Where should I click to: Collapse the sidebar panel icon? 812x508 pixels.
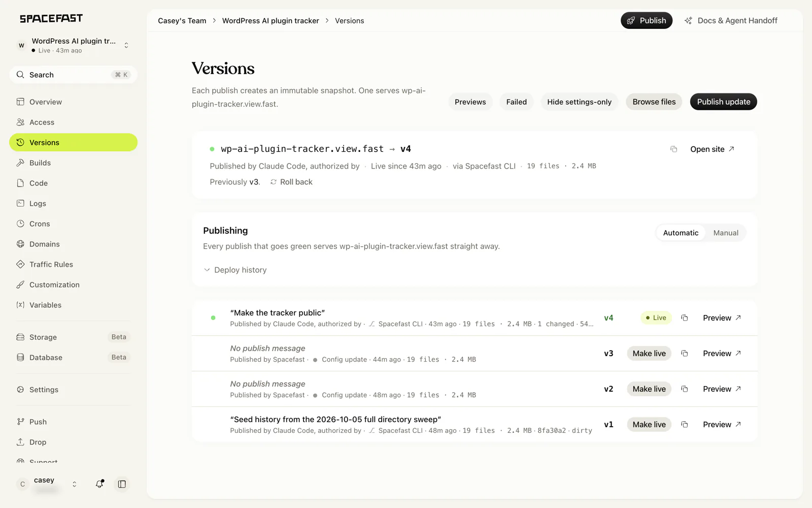[x=122, y=484]
